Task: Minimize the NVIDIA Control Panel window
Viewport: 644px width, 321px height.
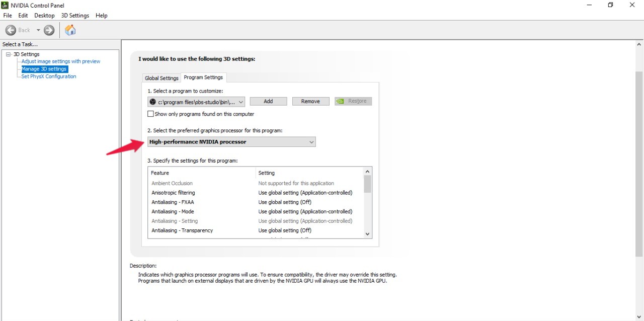Action: tap(589, 5)
